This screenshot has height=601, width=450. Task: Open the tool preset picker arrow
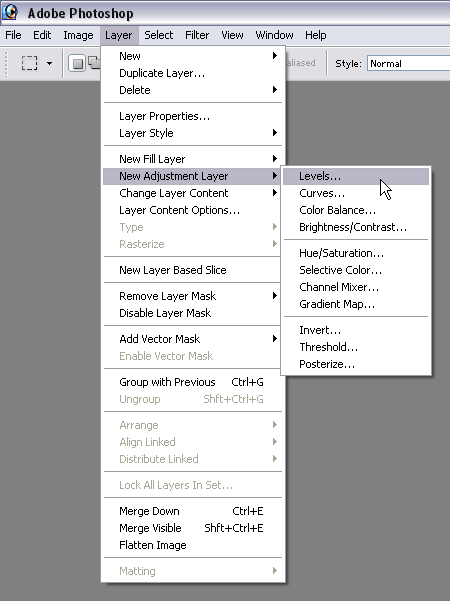[49, 63]
